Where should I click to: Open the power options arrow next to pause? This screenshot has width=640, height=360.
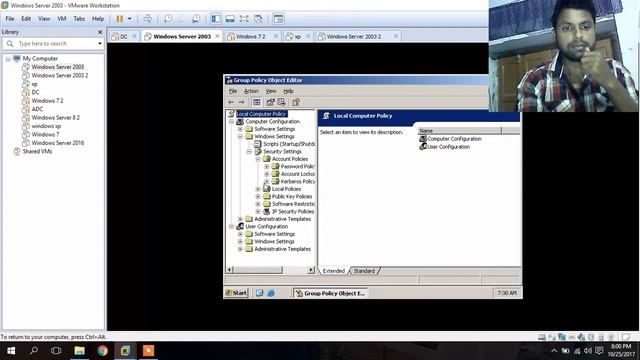(129, 19)
